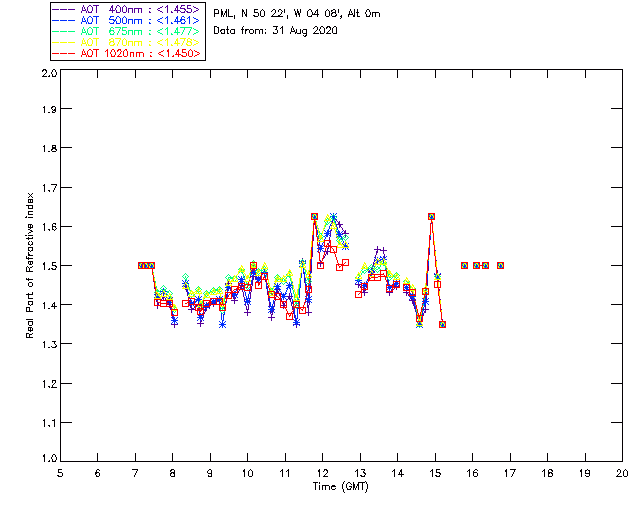Click the 1.3 y-axis tick label
The image size is (640, 512).
click(49, 344)
